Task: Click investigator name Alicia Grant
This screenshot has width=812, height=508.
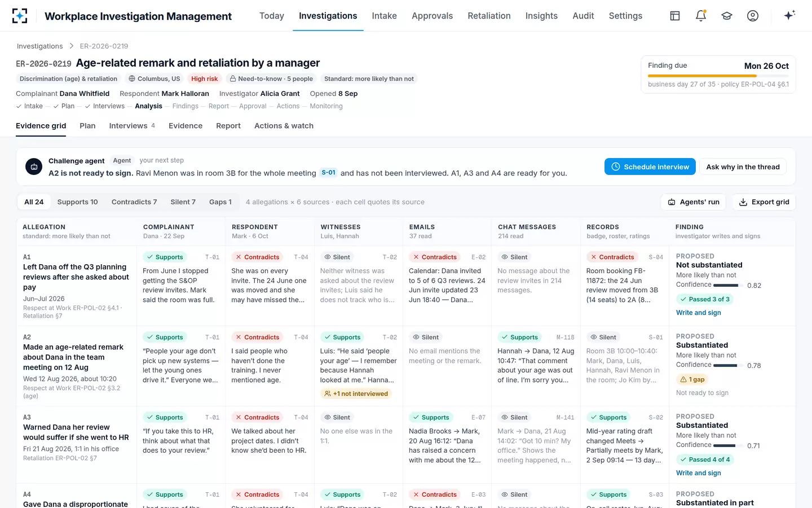Action: pos(280,94)
